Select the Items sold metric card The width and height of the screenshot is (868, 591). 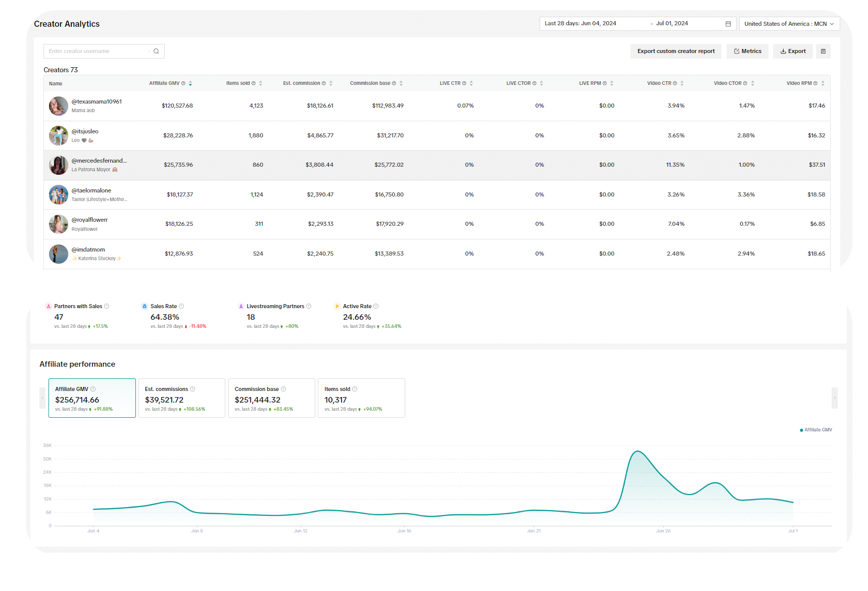pos(361,398)
